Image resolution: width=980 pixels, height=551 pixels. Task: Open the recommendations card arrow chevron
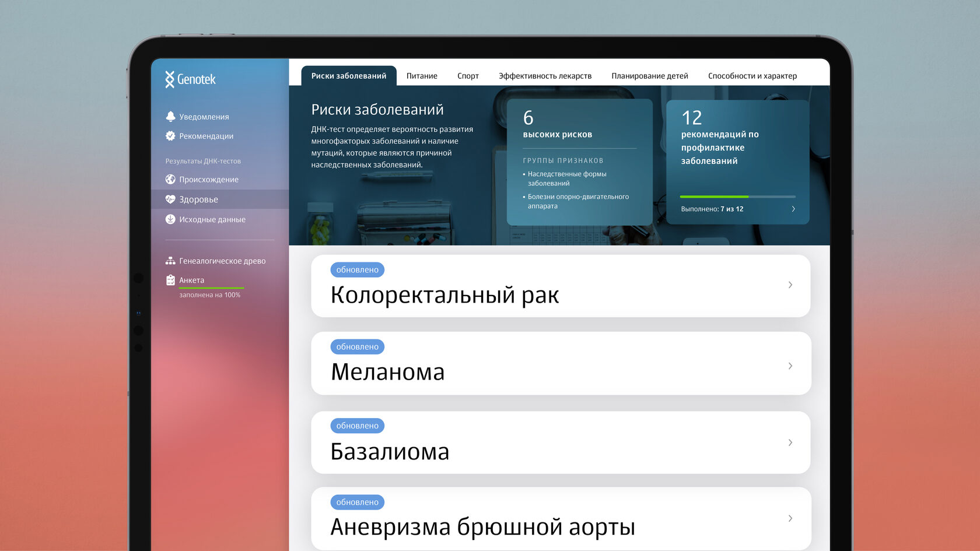tap(793, 209)
